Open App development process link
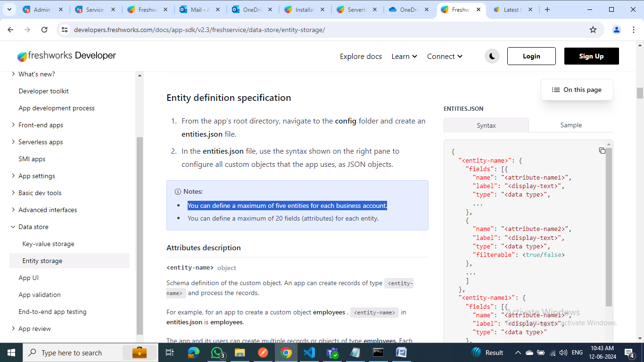 pos(57,108)
